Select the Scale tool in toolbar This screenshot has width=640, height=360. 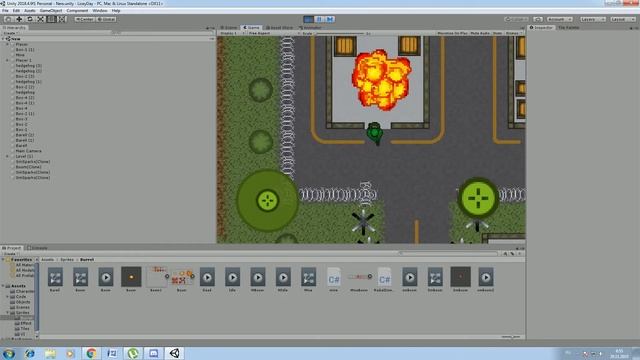click(x=40, y=19)
